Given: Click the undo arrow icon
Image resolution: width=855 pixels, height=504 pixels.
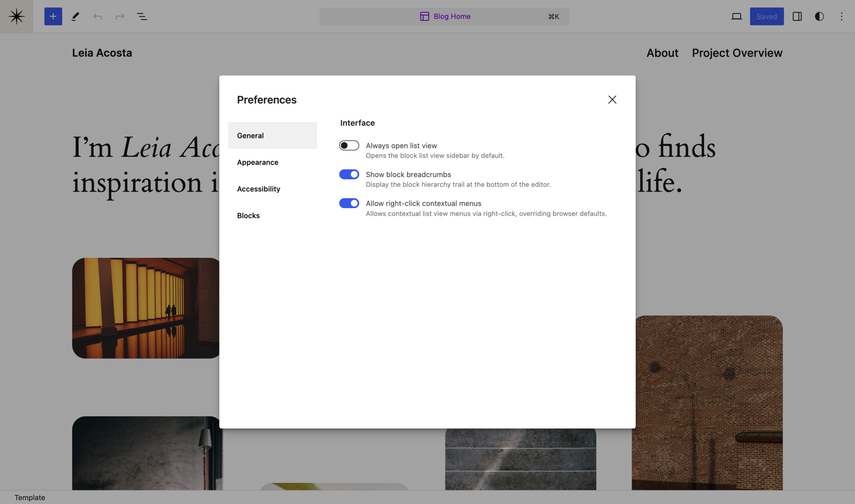Looking at the screenshot, I should coord(98,16).
